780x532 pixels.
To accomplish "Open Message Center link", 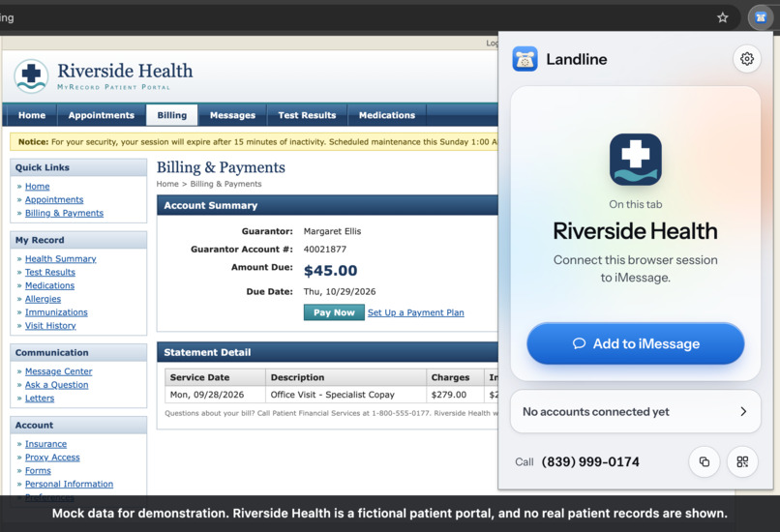I will (x=59, y=371).
